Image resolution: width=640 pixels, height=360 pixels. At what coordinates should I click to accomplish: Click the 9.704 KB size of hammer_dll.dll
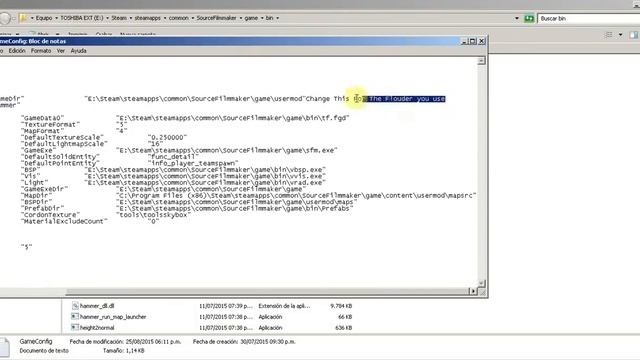point(341,306)
